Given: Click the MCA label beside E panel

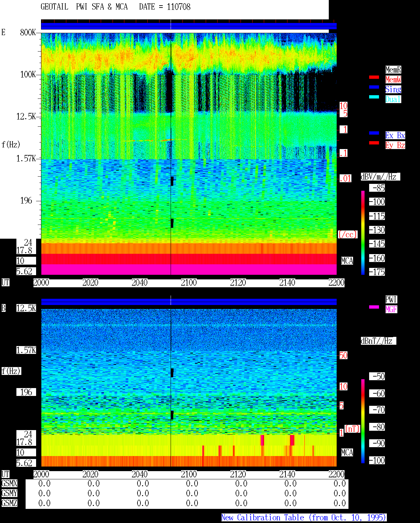Looking at the screenshot, I should (x=347, y=261).
